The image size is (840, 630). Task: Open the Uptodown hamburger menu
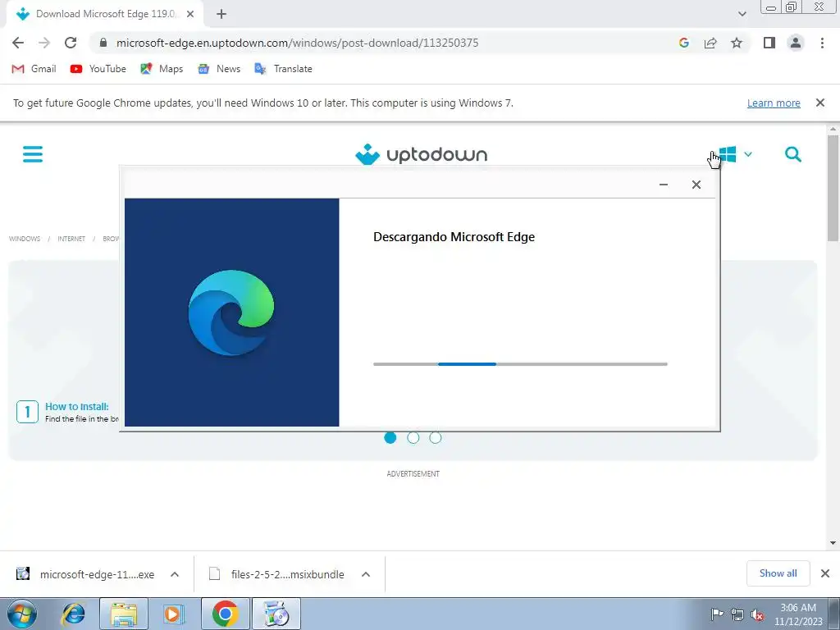pyautogui.click(x=33, y=154)
